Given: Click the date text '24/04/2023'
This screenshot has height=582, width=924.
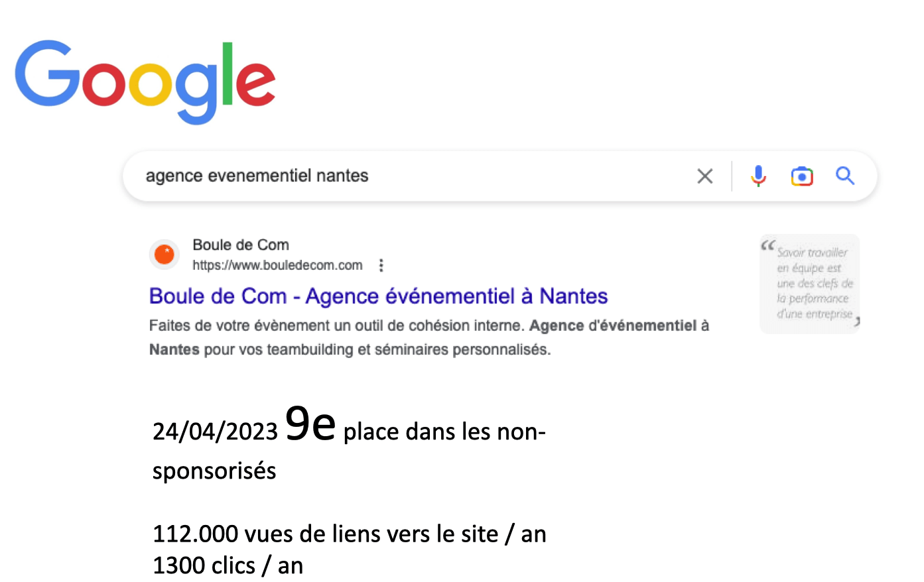Looking at the screenshot, I should tap(215, 432).
